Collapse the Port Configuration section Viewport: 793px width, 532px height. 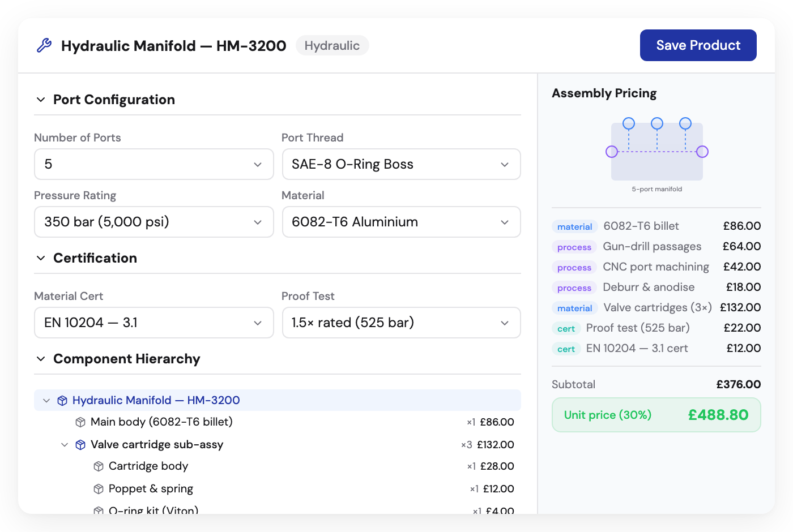point(40,99)
